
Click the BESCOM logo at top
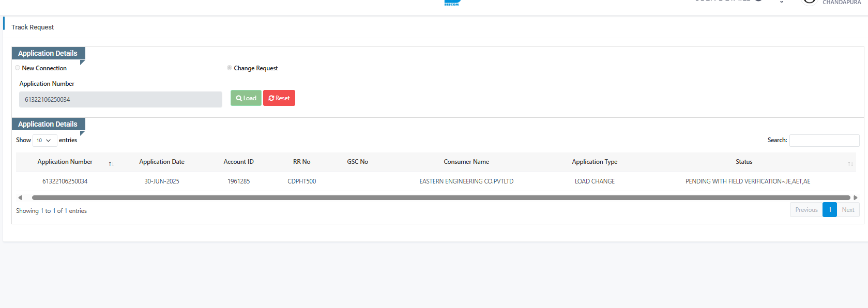[452, 3]
